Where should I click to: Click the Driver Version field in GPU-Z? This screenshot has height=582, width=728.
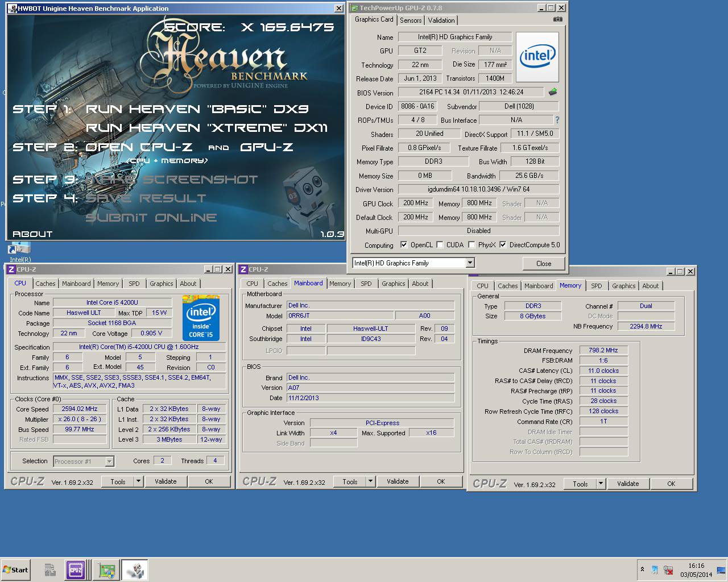(478, 189)
